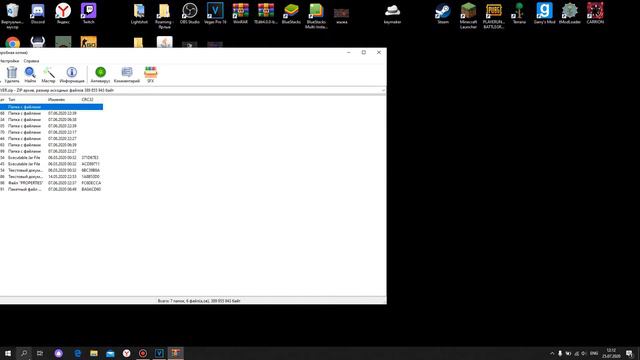
Task: Click the SFX archive toolbar icon
Action: (151, 75)
